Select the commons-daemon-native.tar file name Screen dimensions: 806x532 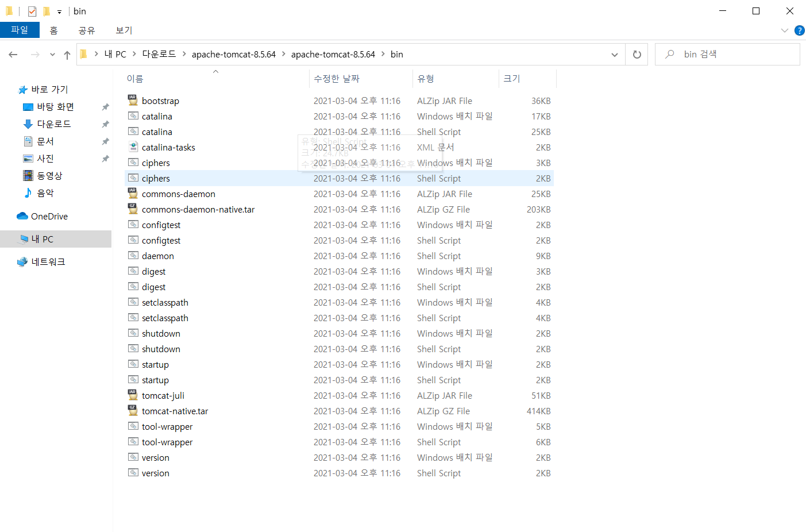click(x=198, y=209)
